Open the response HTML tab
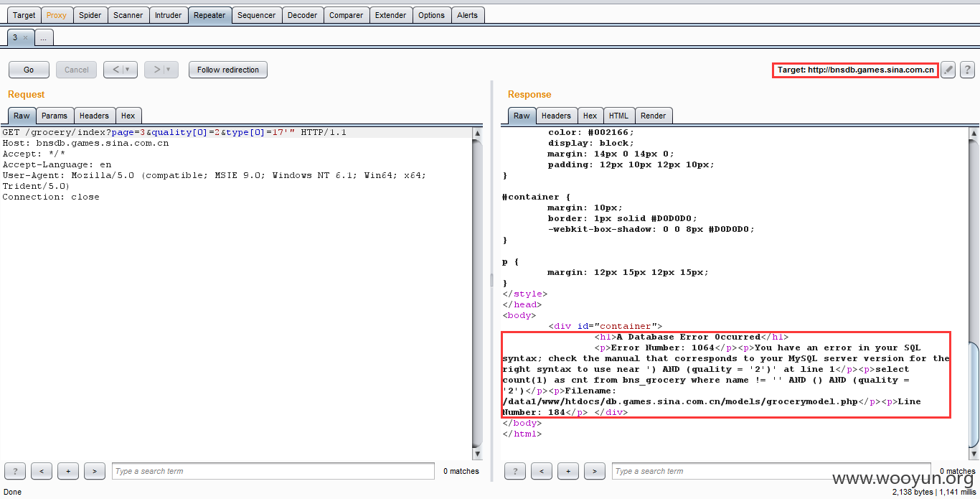Image resolution: width=980 pixels, height=499 pixels. coord(618,116)
